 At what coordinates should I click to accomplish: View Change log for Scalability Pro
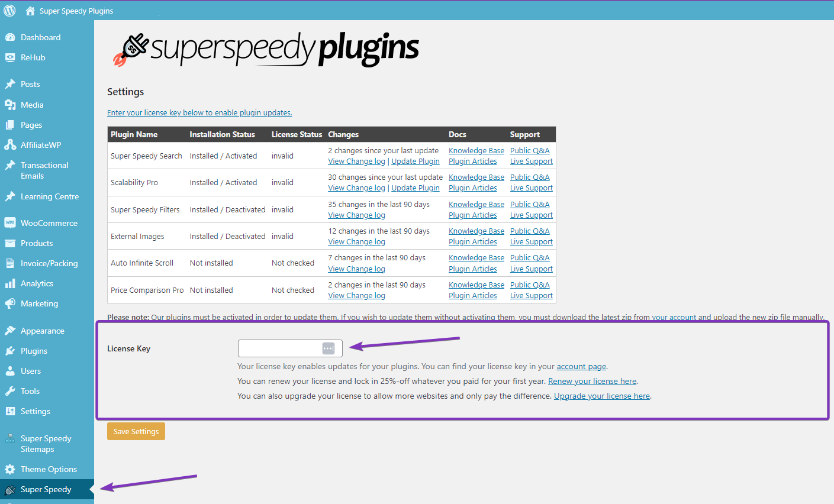(x=356, y=188)
